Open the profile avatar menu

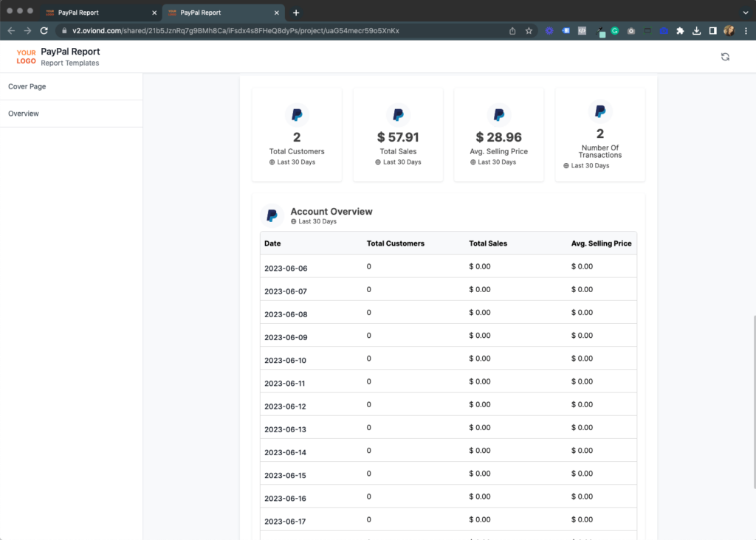pyautogui.click(x=729, y=31)
